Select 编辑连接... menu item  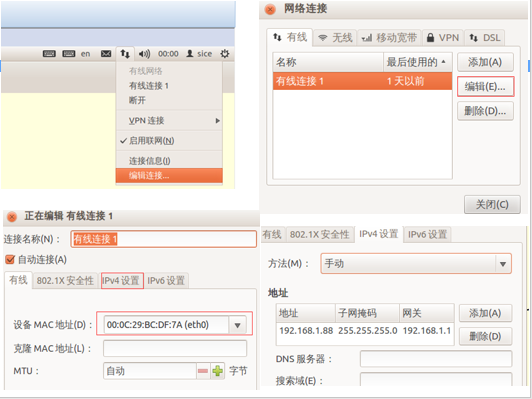[169, 175]
